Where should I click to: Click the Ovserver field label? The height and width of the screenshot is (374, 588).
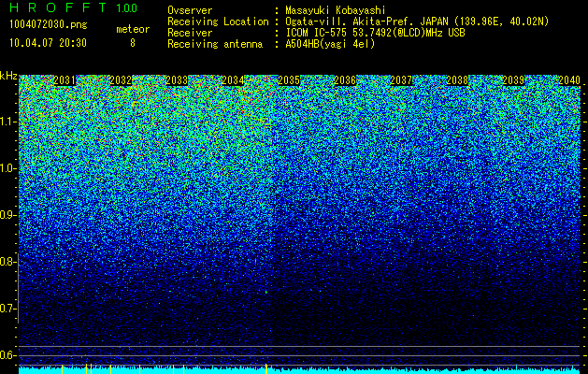tap(190, 10)
